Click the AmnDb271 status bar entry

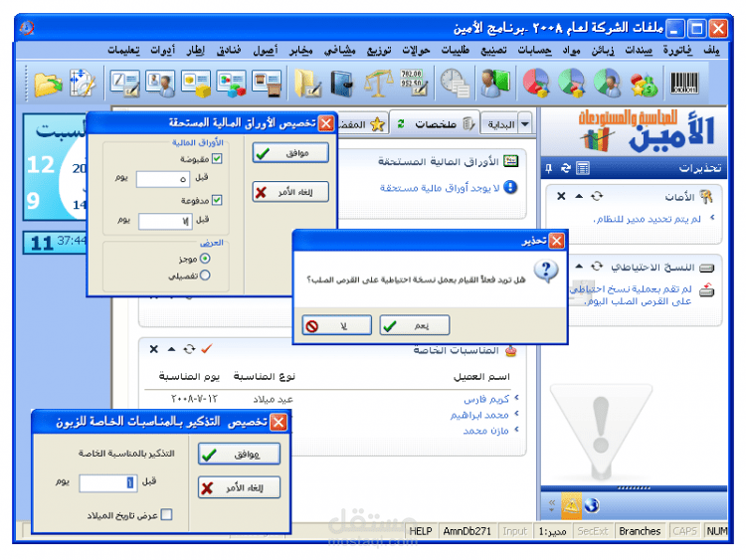(466, 531)
